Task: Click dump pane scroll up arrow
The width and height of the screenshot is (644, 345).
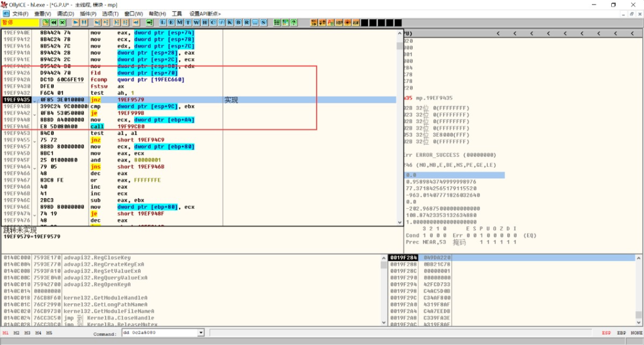Action: pyautogui.click(x=383, y=258)
